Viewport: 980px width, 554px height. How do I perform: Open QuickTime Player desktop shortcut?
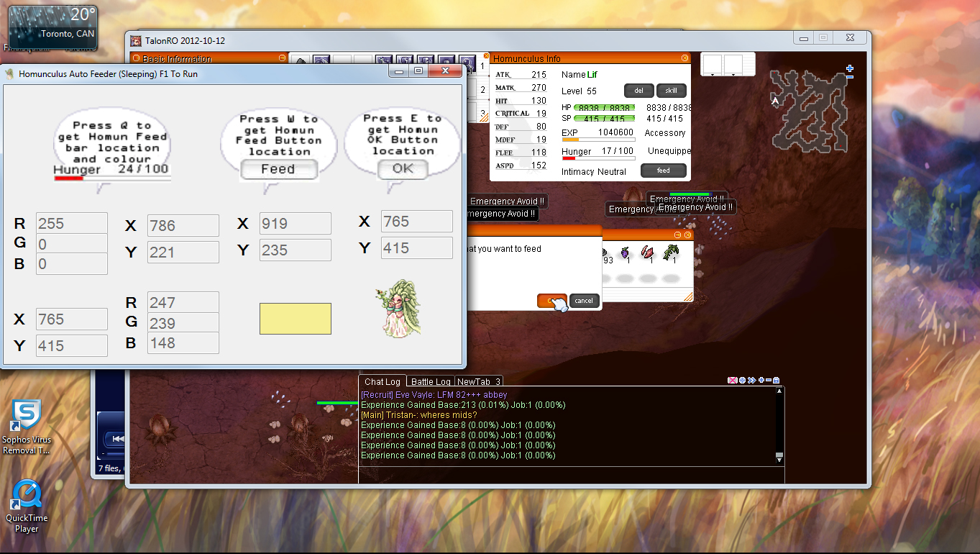point(27,507)
